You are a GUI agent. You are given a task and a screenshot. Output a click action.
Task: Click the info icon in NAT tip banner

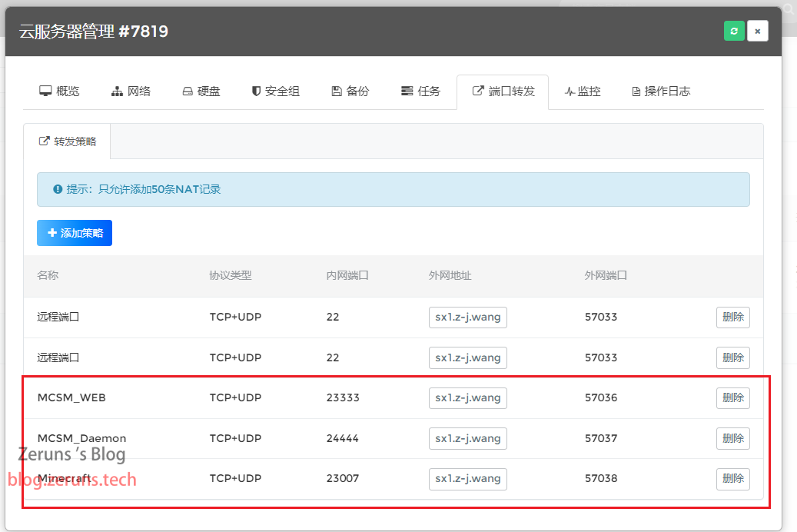(x=58, y=189)
